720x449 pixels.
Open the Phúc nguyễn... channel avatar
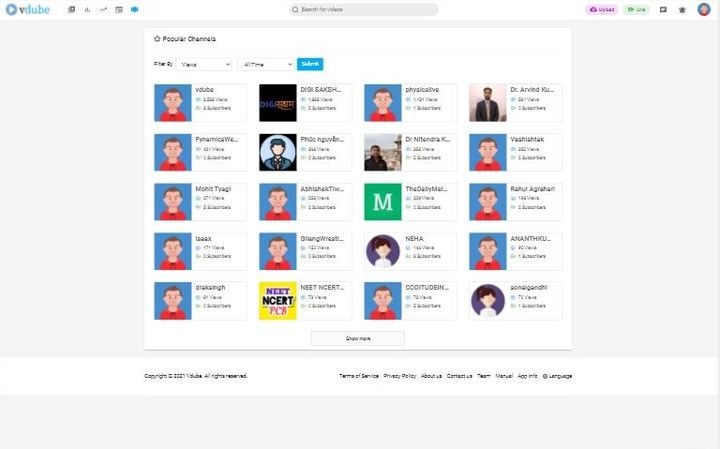click(x=278, y=152)
